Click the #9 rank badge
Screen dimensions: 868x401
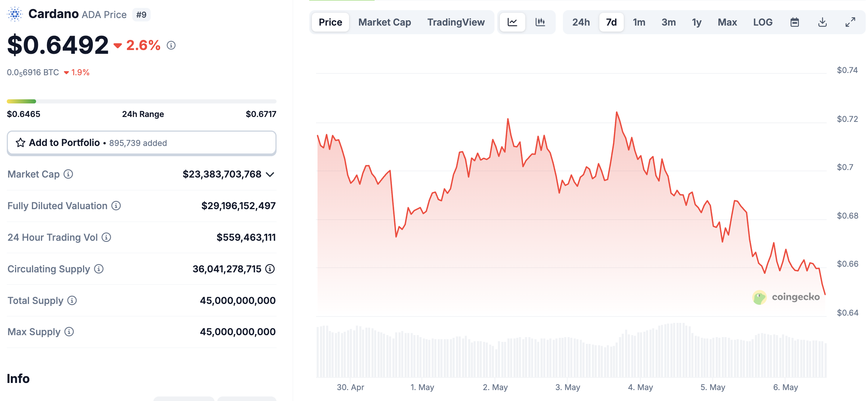tap(141, 15)
